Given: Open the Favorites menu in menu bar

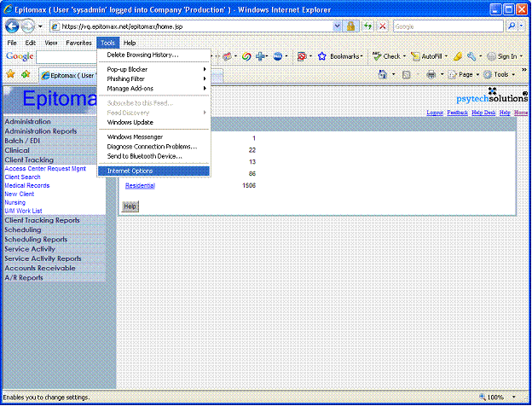Looking at the screenshot, I should [x=78, y=42].
